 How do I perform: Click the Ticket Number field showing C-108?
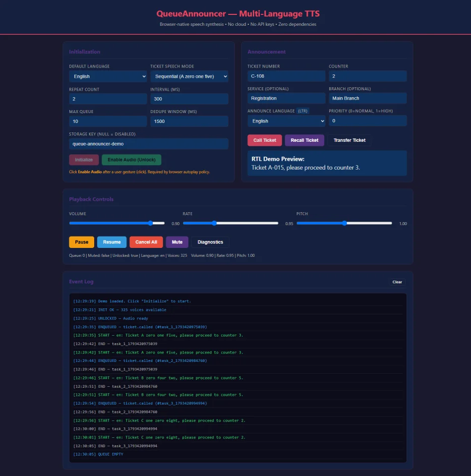[286, 76]
